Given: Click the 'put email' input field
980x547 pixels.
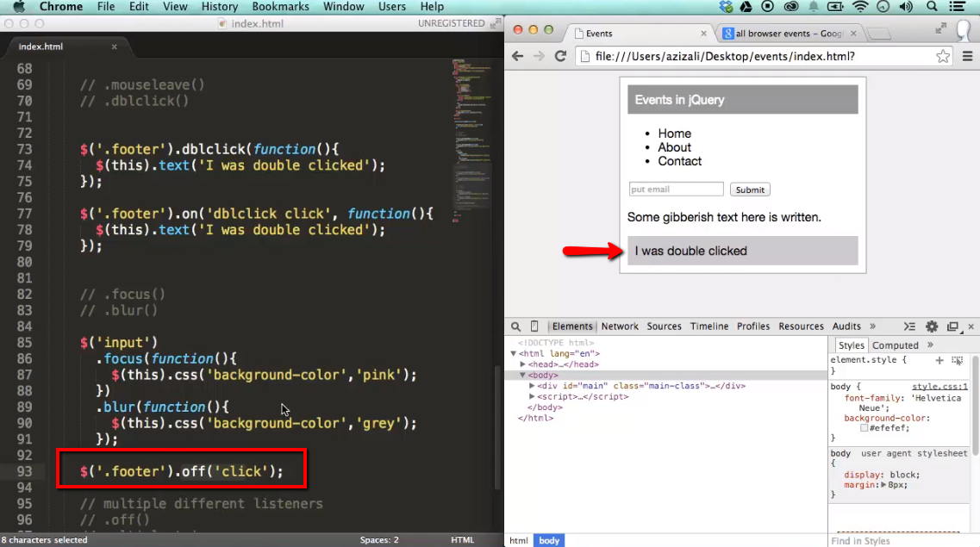Looking at the screenshot, I should [676, 190].
